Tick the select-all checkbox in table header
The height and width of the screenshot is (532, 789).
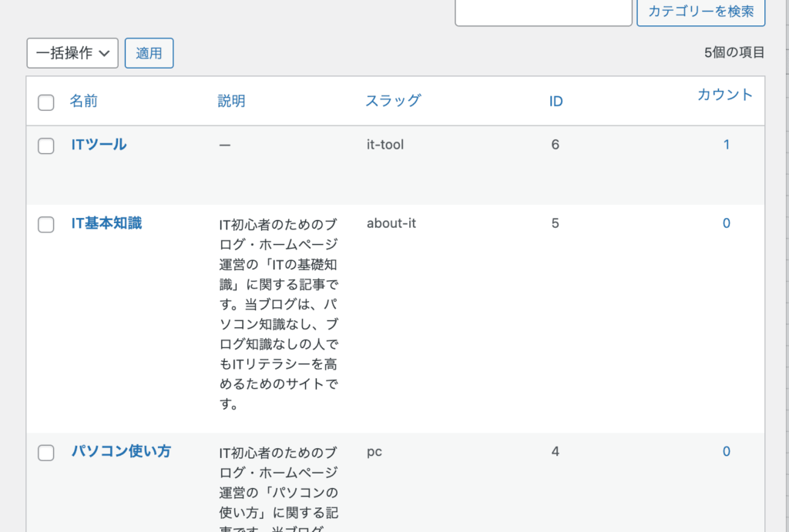[45, 102]
